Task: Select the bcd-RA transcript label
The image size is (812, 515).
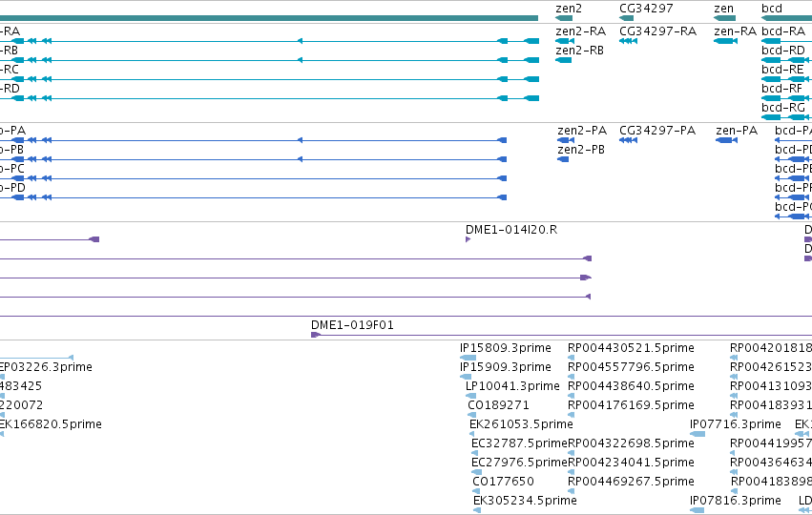Action: tap(783, 31)
